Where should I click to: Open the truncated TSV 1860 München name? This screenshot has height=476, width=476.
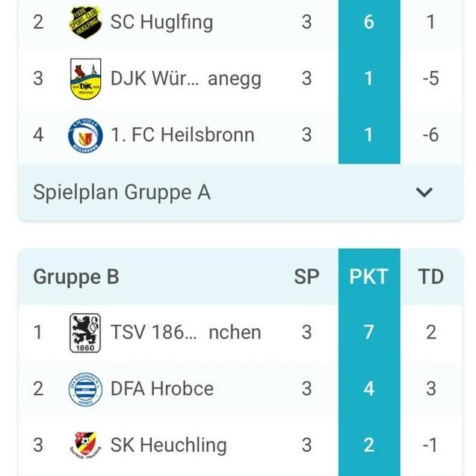pyautogui.click(x=185, y=332)
